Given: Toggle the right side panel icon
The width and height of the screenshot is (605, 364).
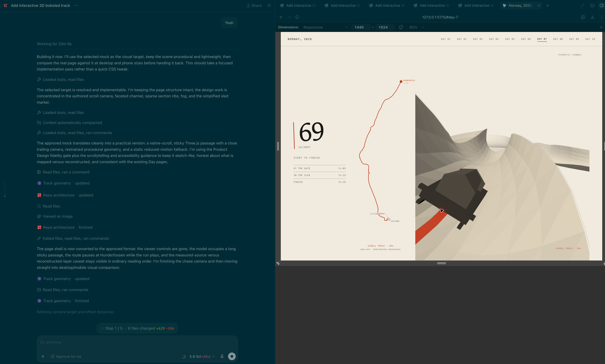Looking at the screenshot, I should click(x=601, y=5).
